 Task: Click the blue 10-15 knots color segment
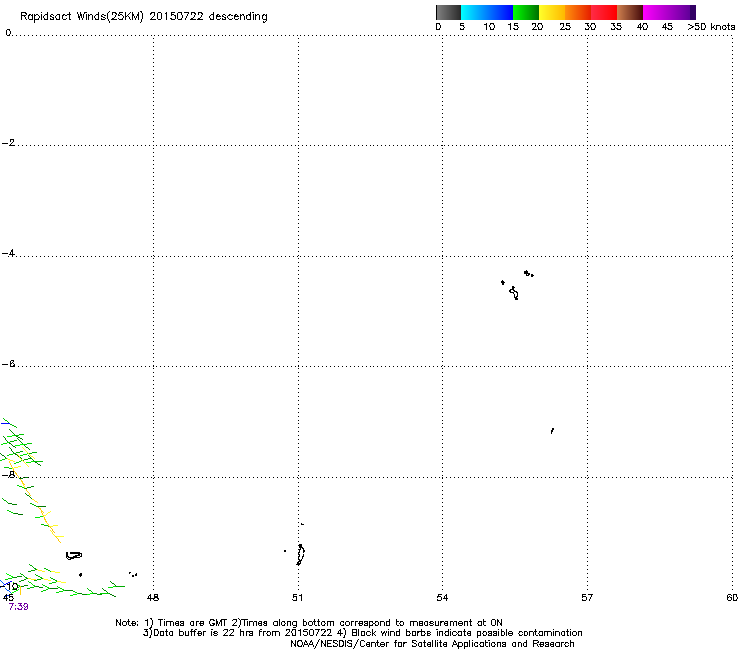(x=500, y=12)
